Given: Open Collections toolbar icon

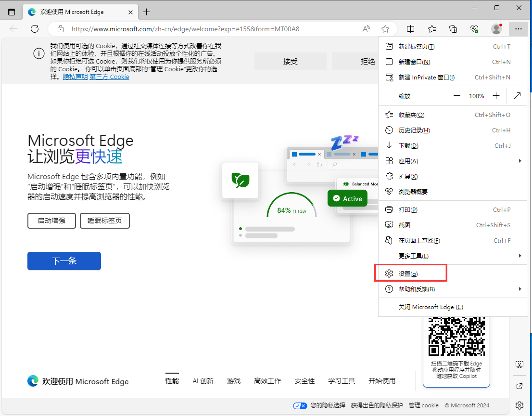Looking at the screenshot, I should pos(453,29).
